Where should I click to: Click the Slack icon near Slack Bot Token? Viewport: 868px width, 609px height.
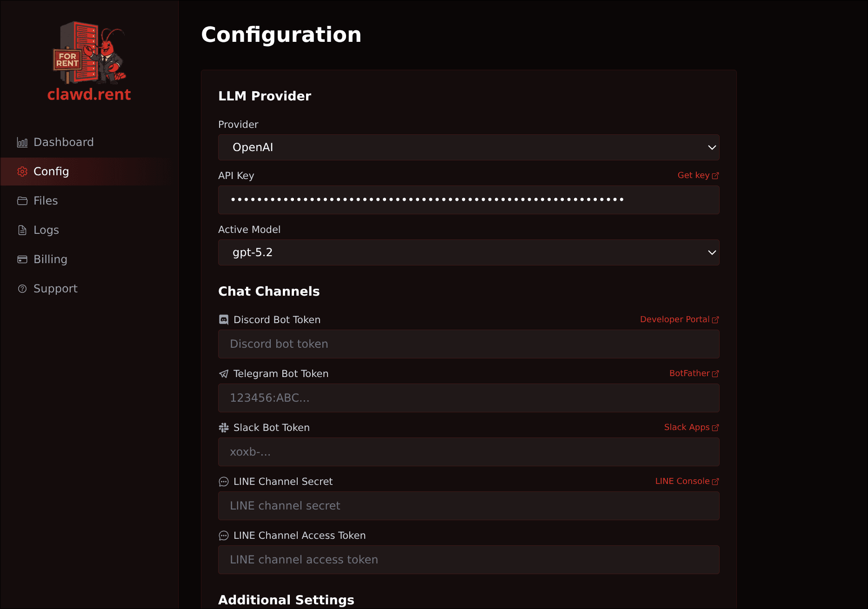tap(224, 427)
